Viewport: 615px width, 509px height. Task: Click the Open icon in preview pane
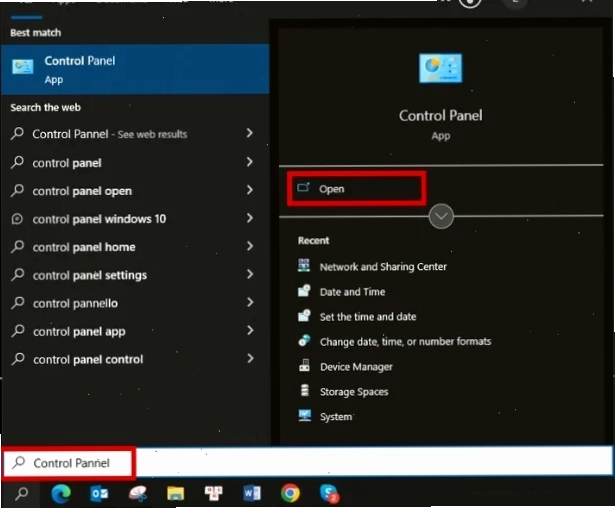click(x=303, y=187)
